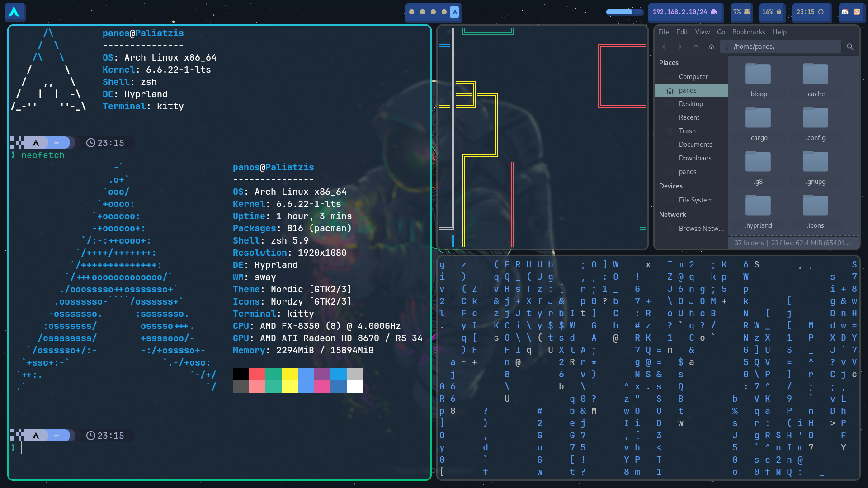868x488 pixels.
Task: Click the back arrow in file manager
Action: click(664, 47)
